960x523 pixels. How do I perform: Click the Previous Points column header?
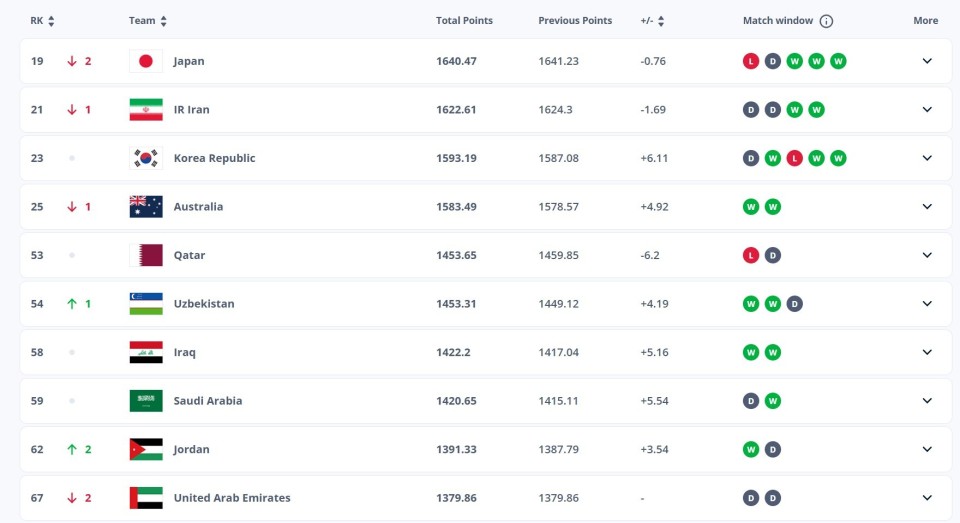point(574,21)
